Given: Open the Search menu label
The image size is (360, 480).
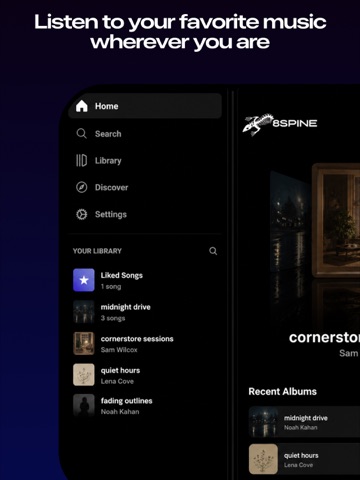Looking at the screenshot, I should click(108, 134).
